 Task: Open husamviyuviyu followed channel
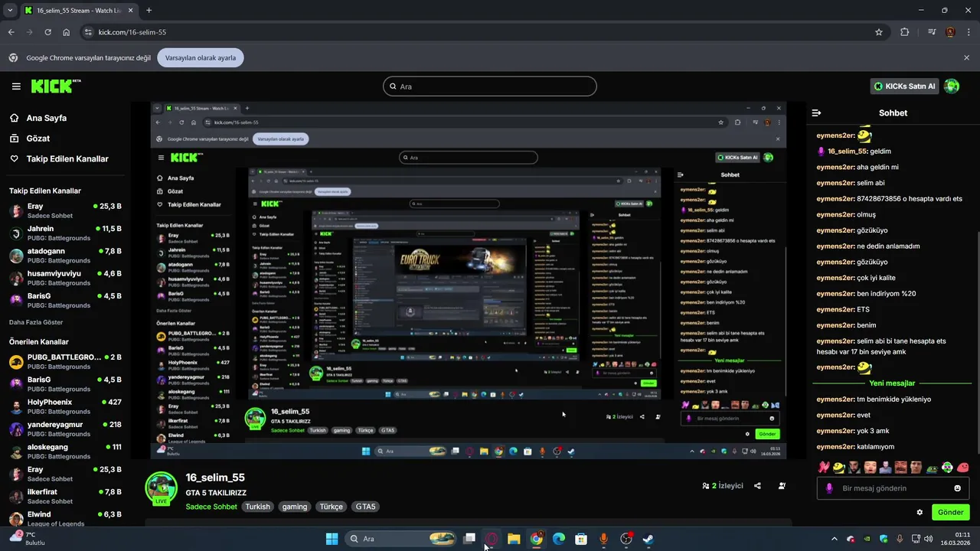[65, 278]
